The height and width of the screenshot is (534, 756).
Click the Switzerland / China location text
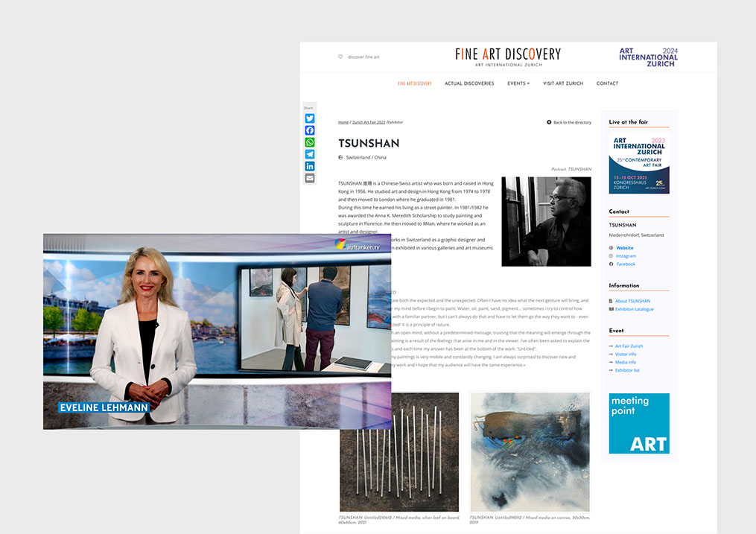point(366,158)
